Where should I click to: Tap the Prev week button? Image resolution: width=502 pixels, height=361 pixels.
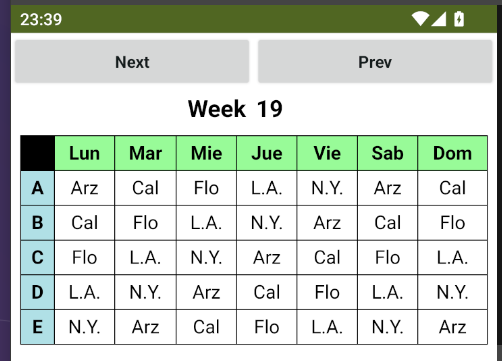(x=375, y=62)
